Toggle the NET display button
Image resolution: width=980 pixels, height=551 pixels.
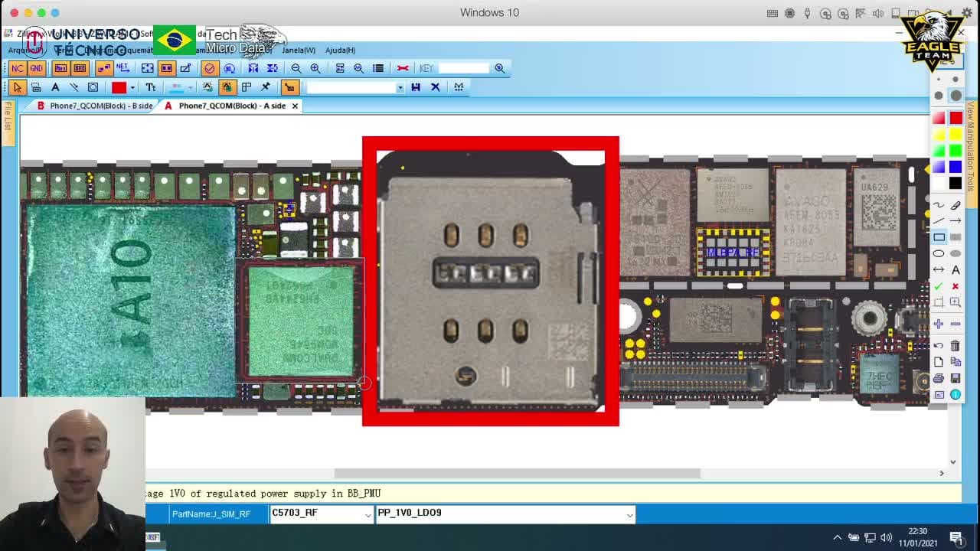122,68
